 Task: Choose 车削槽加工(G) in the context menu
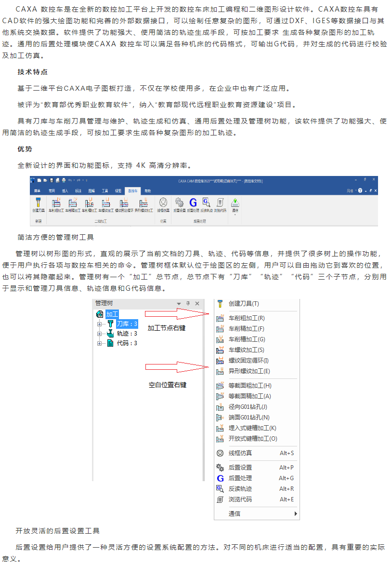257,340
